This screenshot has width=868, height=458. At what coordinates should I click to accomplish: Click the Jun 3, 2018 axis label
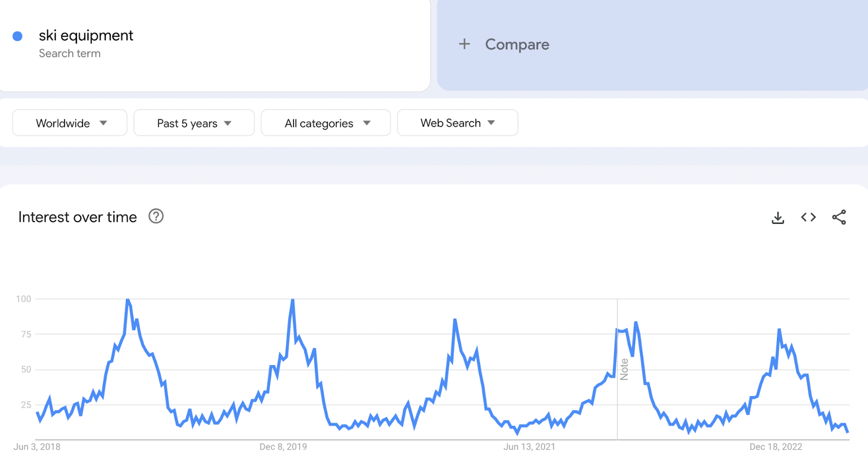click(x=37, y=447)
